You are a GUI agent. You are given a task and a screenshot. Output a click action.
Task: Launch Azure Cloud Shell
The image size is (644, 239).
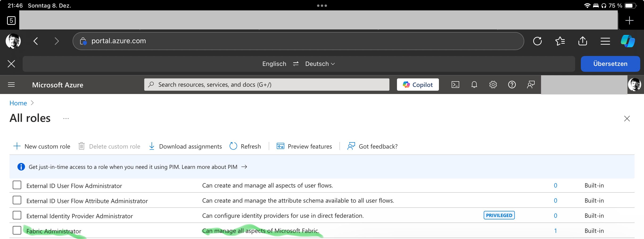(x=455, y=85)
